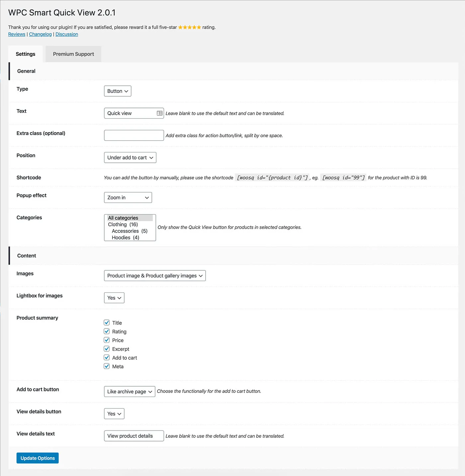Open the Images dropdown
Viewport: 465px width, 476px height.
tap(155, 276)
